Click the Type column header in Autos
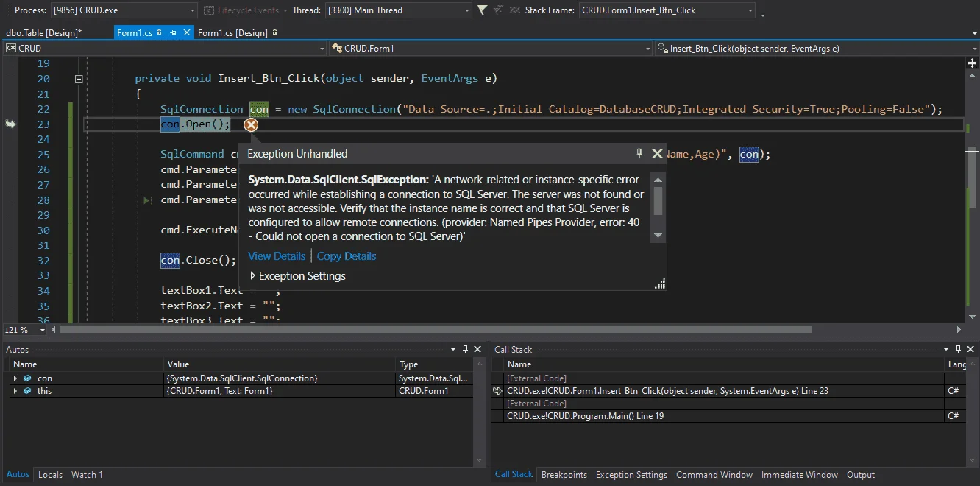The width and height of the screenshot is (980, 486). point(434,364)
